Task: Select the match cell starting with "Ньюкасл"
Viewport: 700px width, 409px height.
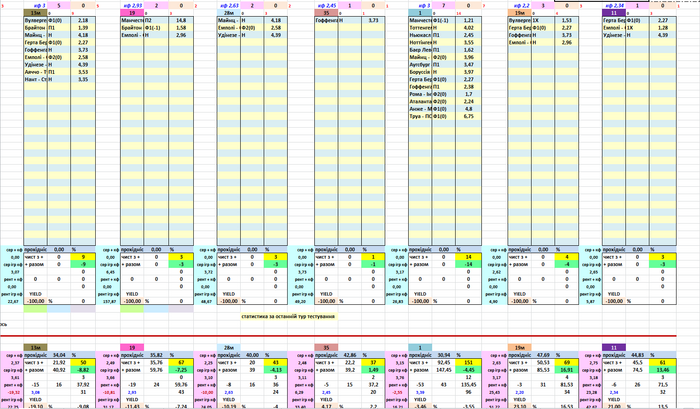Action: pos(421,35)
